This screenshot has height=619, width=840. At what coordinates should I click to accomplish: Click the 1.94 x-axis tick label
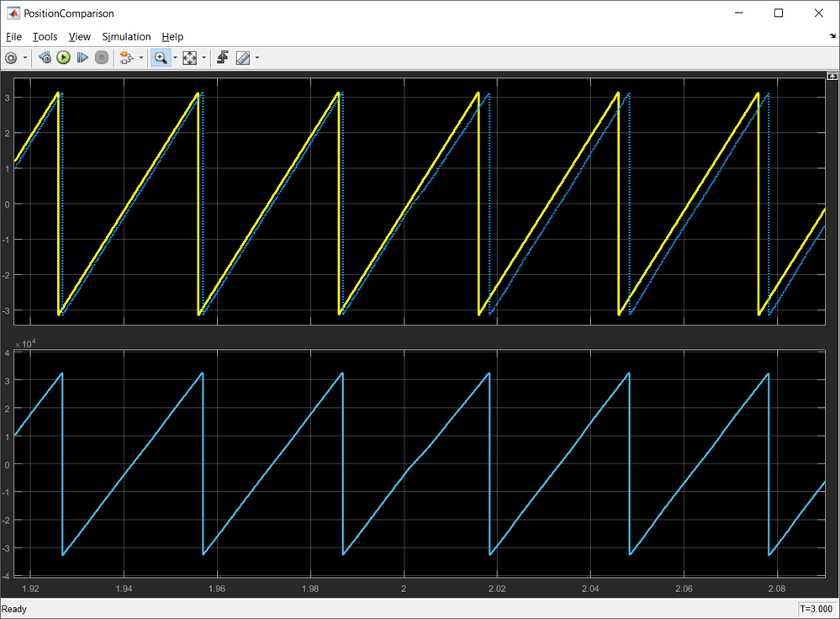click(124, 589)
